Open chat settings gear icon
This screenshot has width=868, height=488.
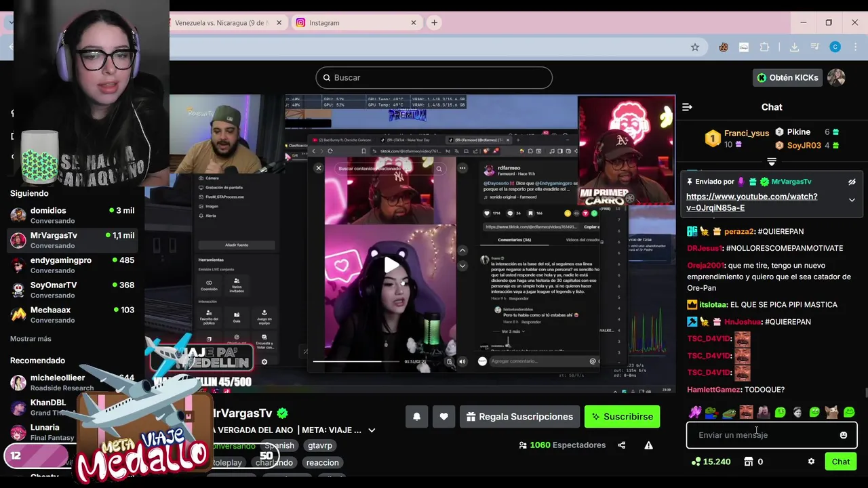(x=811, y=462)
